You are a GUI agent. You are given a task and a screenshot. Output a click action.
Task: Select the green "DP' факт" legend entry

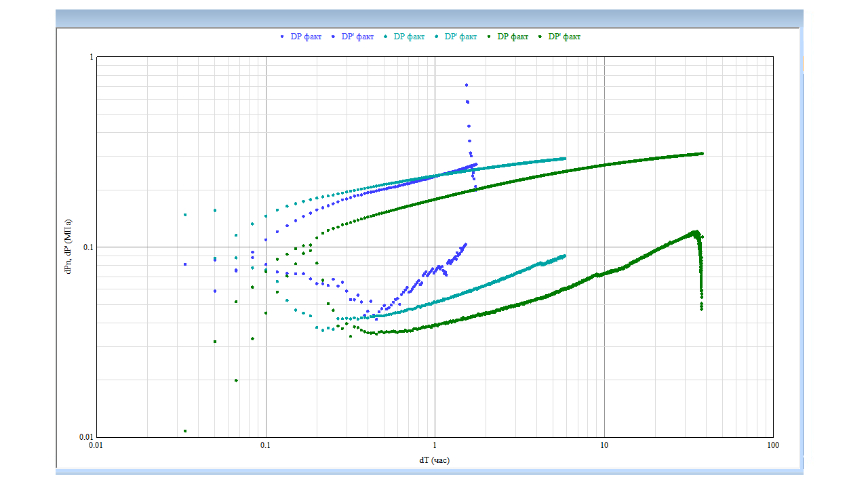(x=564, y=37)
